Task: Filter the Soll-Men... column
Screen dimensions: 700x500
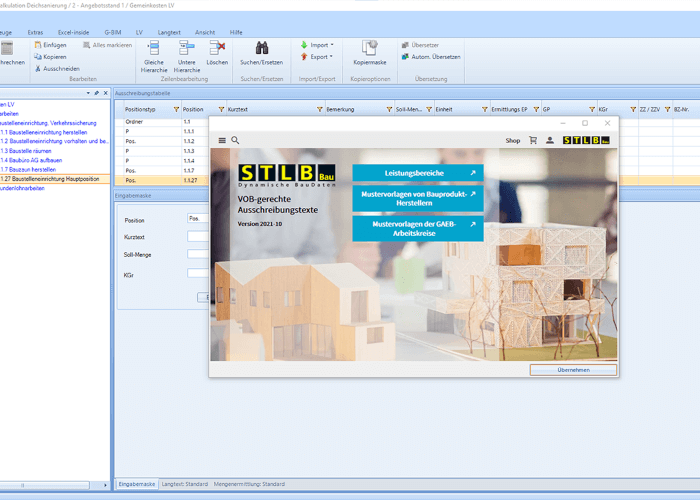Action: coord(429,109)
